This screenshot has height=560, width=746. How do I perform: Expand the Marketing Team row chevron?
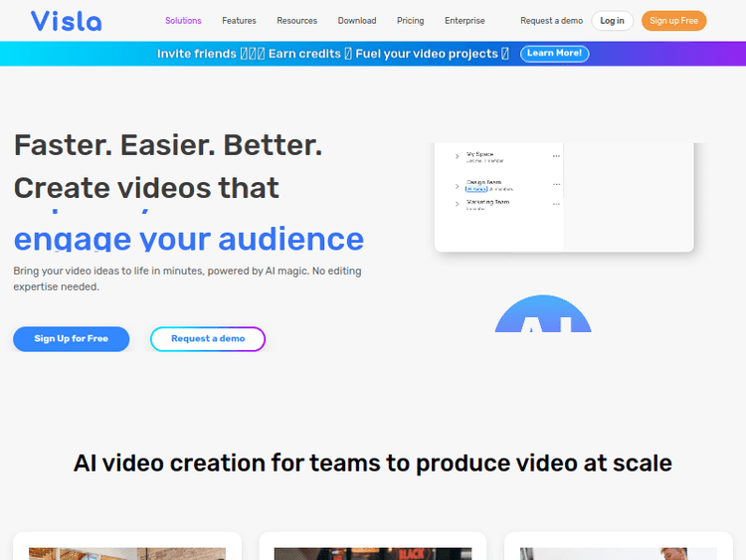[x=457, y=204]
